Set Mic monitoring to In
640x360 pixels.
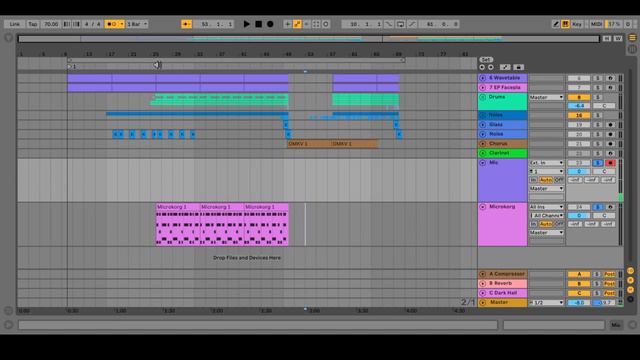click(533, 180)
